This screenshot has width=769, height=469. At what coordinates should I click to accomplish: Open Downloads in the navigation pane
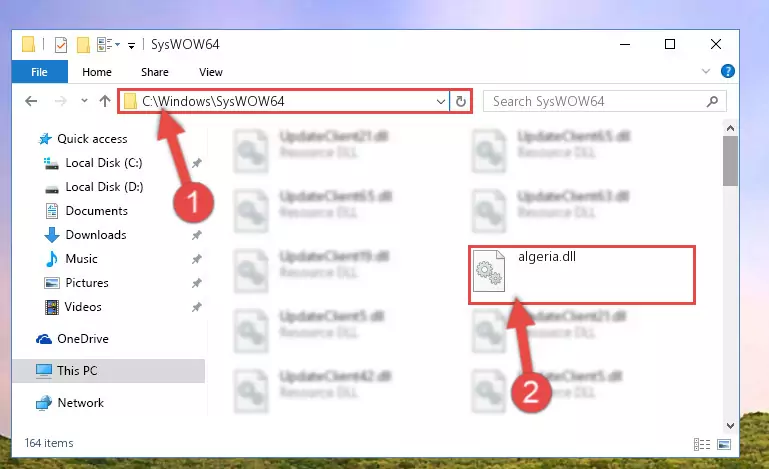pos(96,235)
